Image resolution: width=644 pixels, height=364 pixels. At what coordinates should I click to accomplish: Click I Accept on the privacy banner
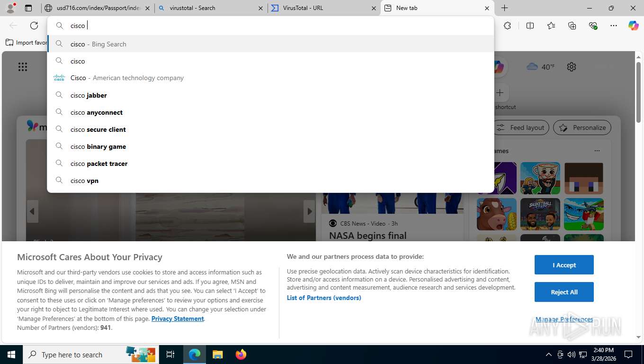coord(564,265)
